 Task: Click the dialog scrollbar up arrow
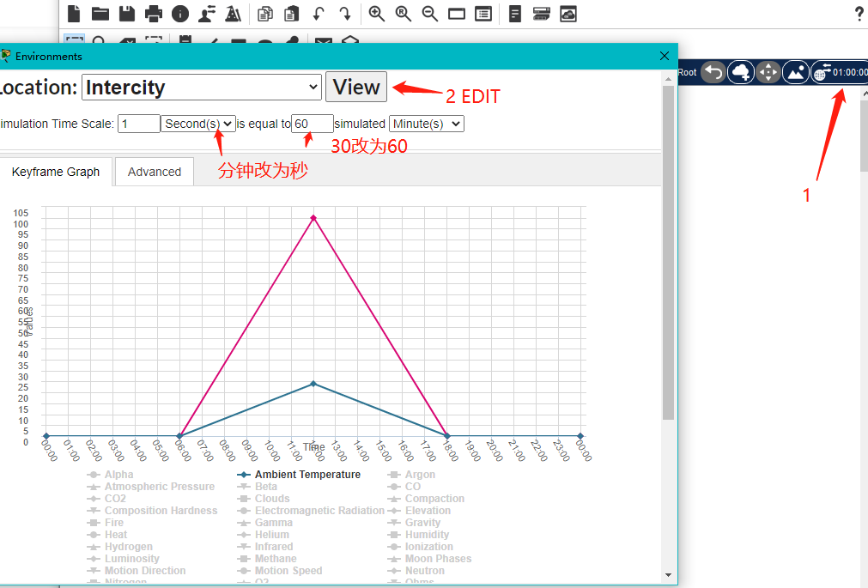coord(668,79)
